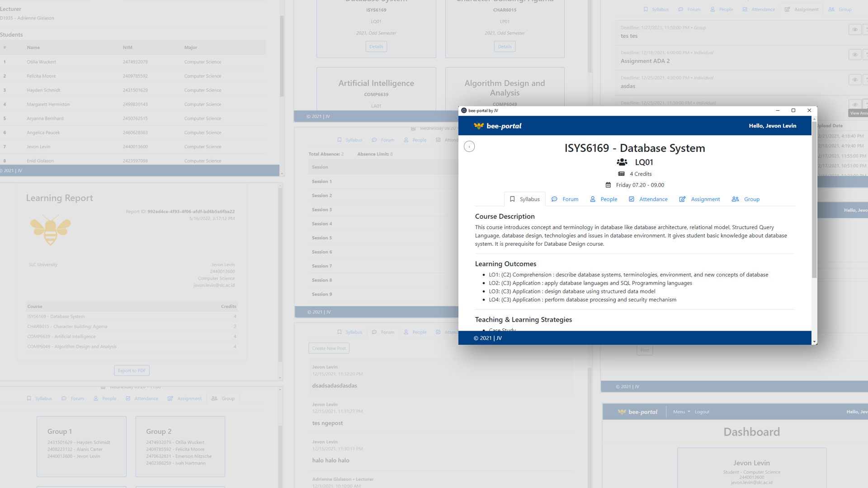The width and height of the screenshot is (868, 488).
Task: Click the Create New Post button
Action: (x=329, y=348)
